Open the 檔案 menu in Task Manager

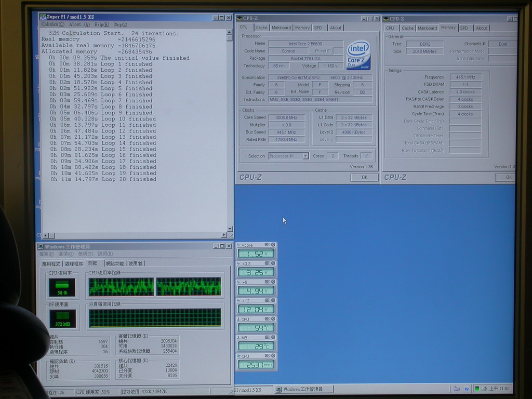coord(46,254)
